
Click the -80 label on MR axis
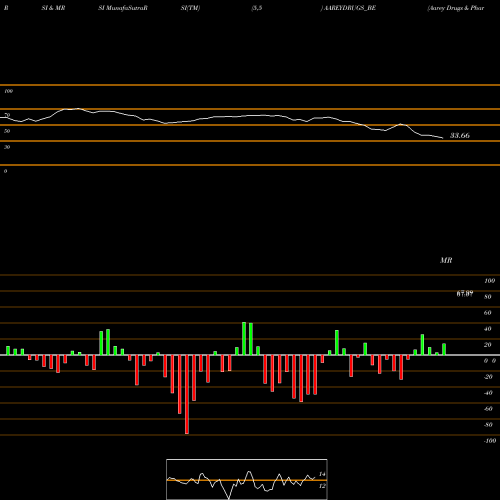point(488,425)
